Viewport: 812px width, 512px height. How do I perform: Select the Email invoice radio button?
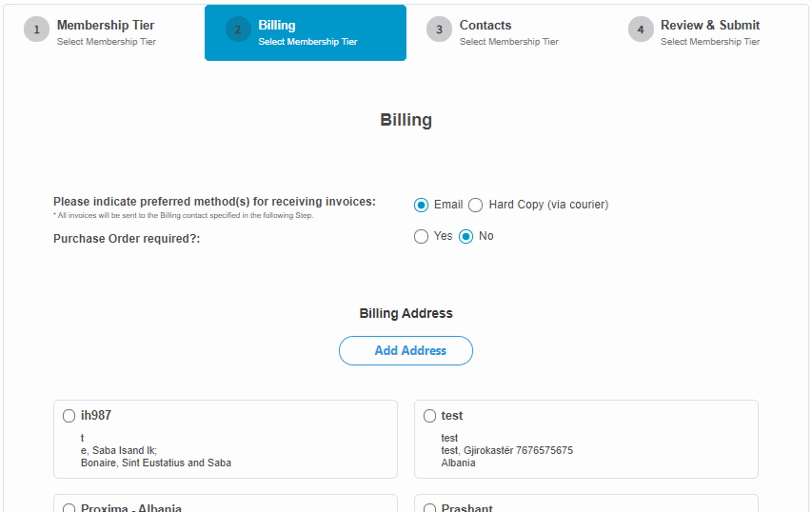[421, 205]
